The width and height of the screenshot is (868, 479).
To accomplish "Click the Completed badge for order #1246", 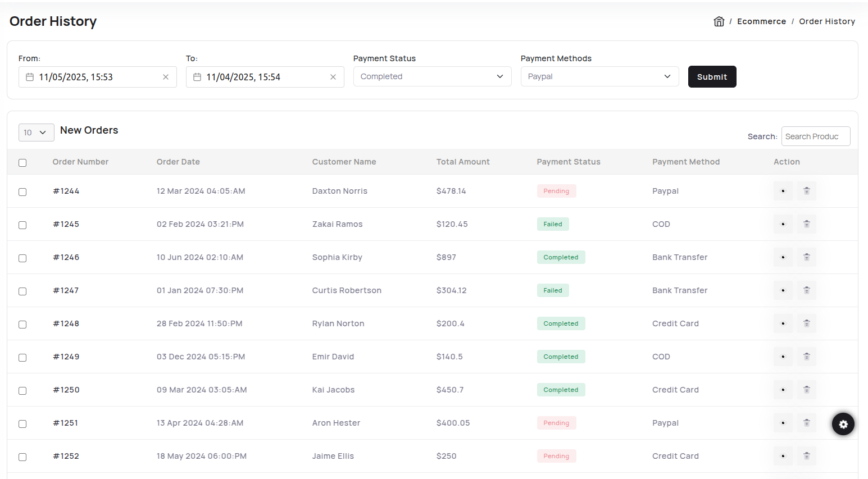I will pos(561,257).
